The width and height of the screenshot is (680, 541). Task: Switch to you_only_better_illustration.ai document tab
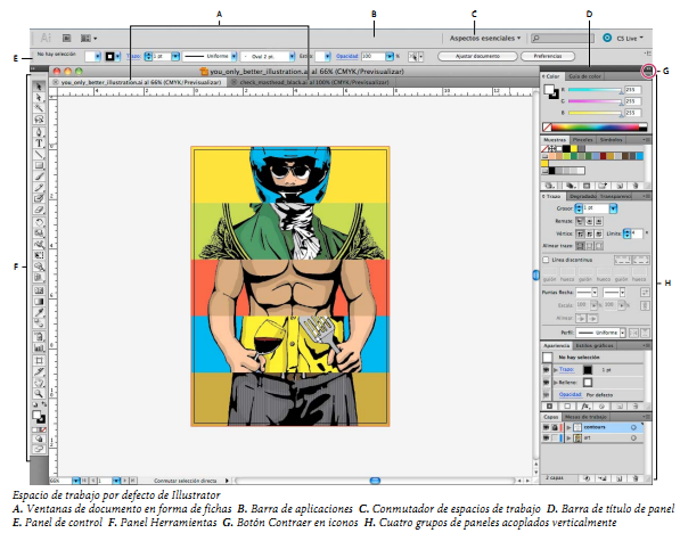tap(138, 82)
